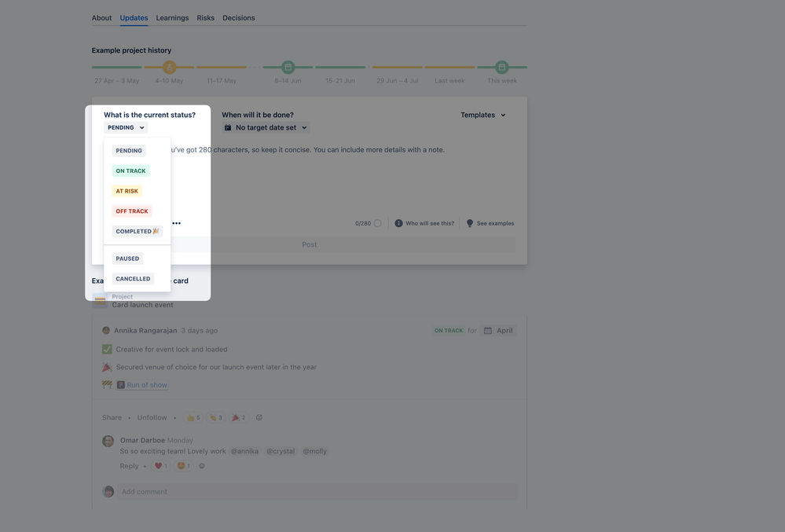The height and width of the screenshot is (532, 785).
Task: Open Annika Rangarajan's name link
Action: 145,330
